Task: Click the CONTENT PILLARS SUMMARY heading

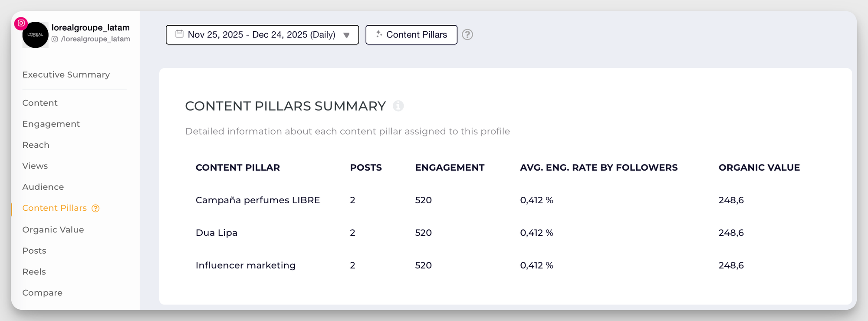Action: (x=286, y=106)
